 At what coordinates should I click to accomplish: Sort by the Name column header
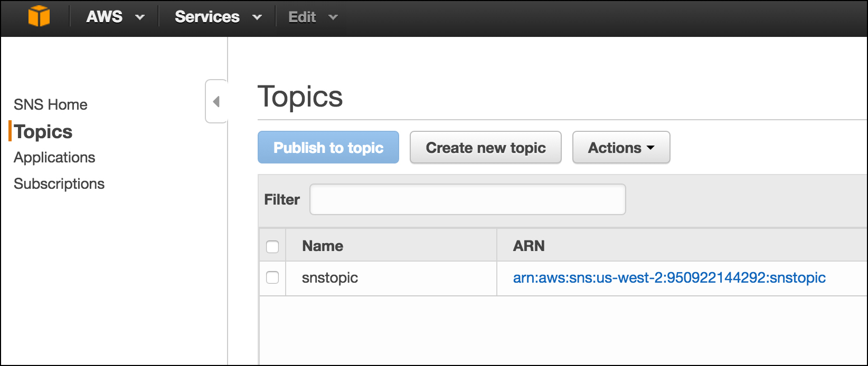coord(323,246)
